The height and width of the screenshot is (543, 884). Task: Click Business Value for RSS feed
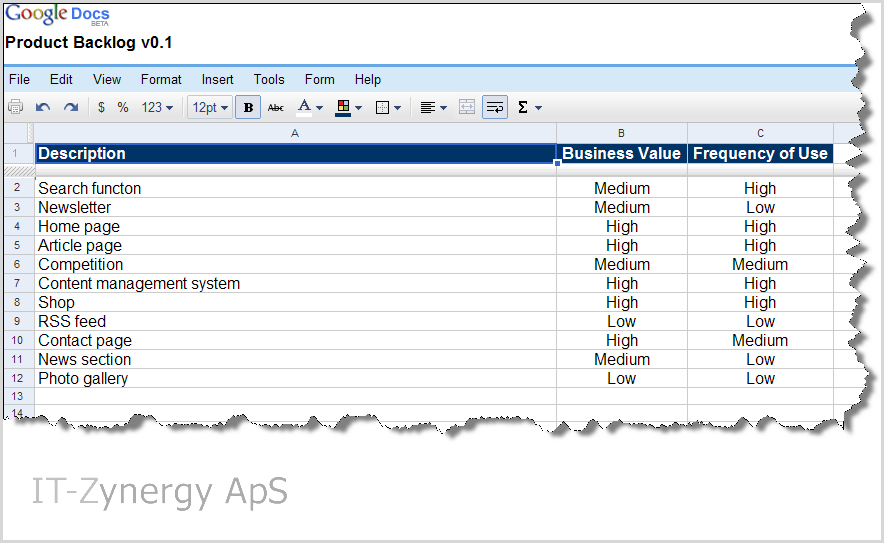pyautogui.click(x=622, y=321)
